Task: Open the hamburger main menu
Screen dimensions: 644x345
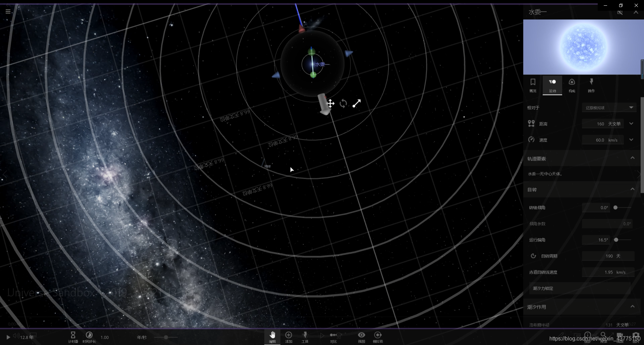Action: [8, 11]
